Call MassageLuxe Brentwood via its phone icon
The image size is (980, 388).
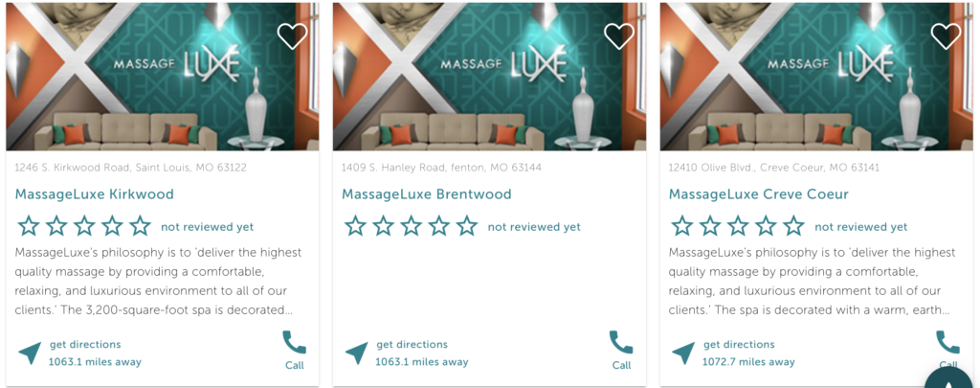tap(621, 343)
